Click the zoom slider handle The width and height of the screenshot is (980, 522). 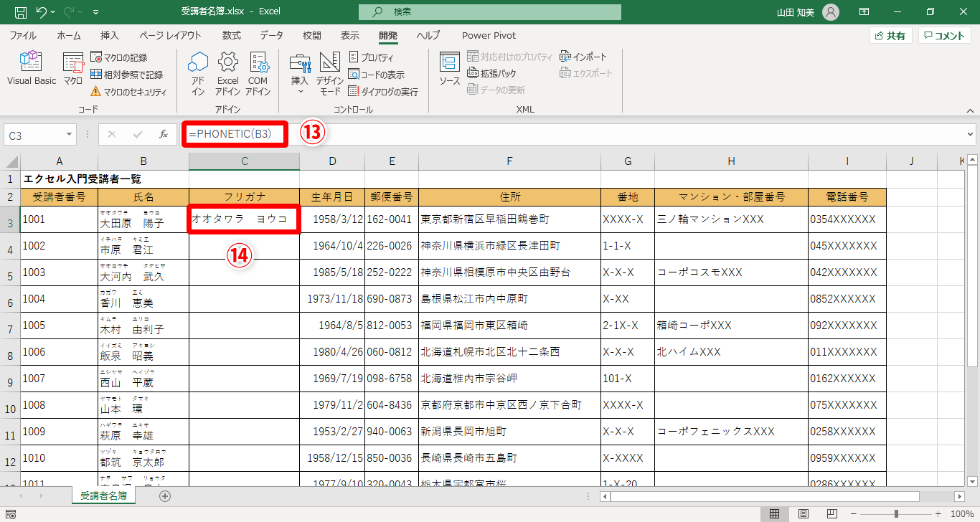click(x=897, y=513)
